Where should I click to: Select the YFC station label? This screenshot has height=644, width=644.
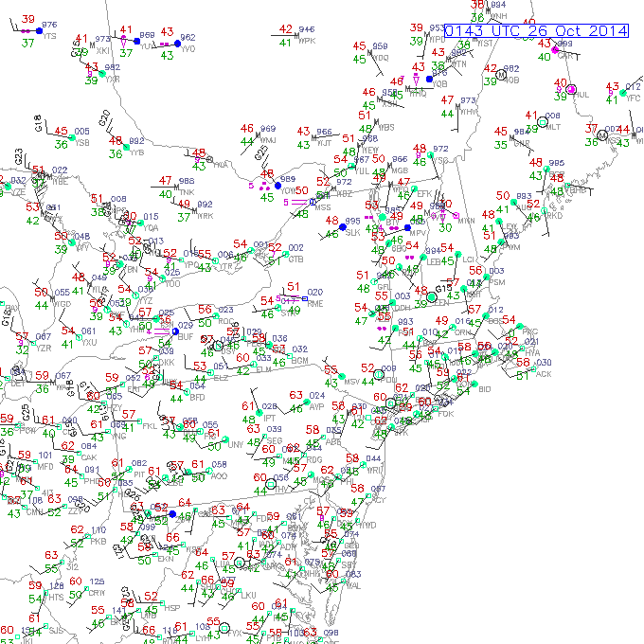(x=633, y=98)
